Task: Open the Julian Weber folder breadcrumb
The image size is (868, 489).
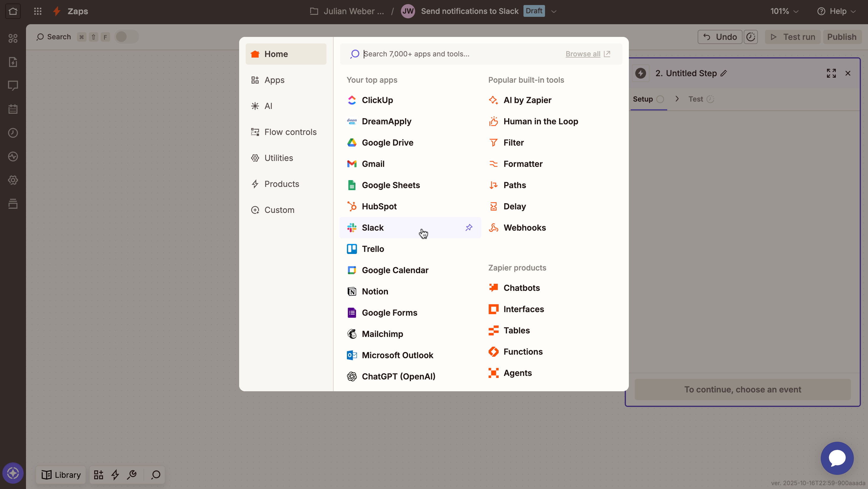Action: [347, 11]
